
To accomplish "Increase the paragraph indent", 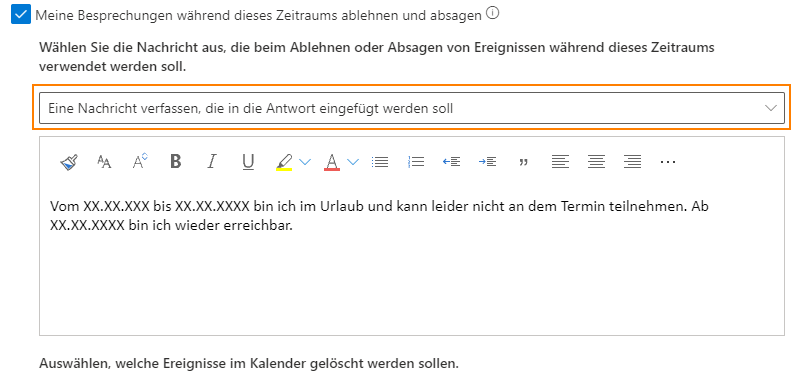I will coord(487,162).
